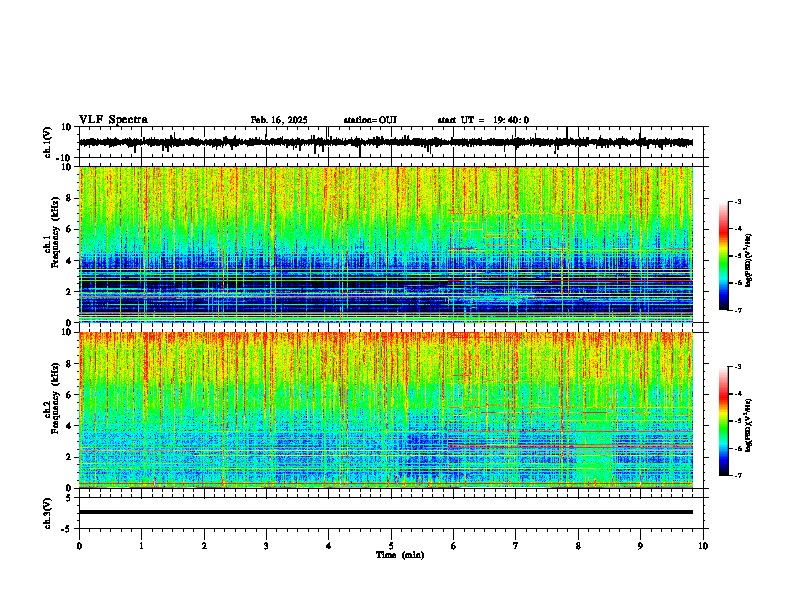Click time axis tick label "4"
The height and width of the screenshot is (612, 792).
(x=329, y=546)
